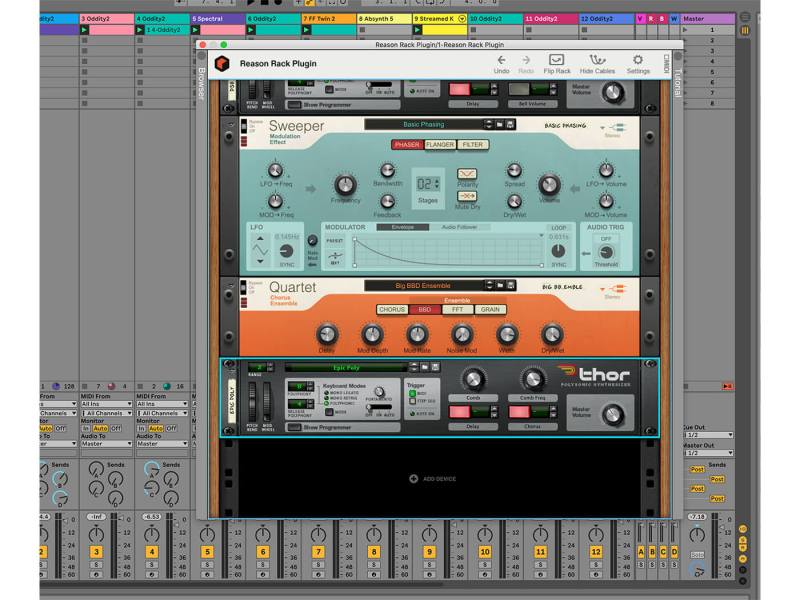The height and width of the screenshot is (600, 800).
Task: Fold the Quartet device with its arrow
Action: point(230,286)
